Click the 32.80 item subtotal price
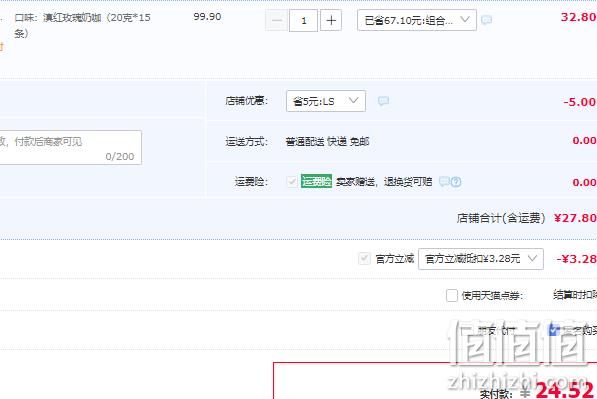This screenshot has width=597, height=399. pos(579,17)
